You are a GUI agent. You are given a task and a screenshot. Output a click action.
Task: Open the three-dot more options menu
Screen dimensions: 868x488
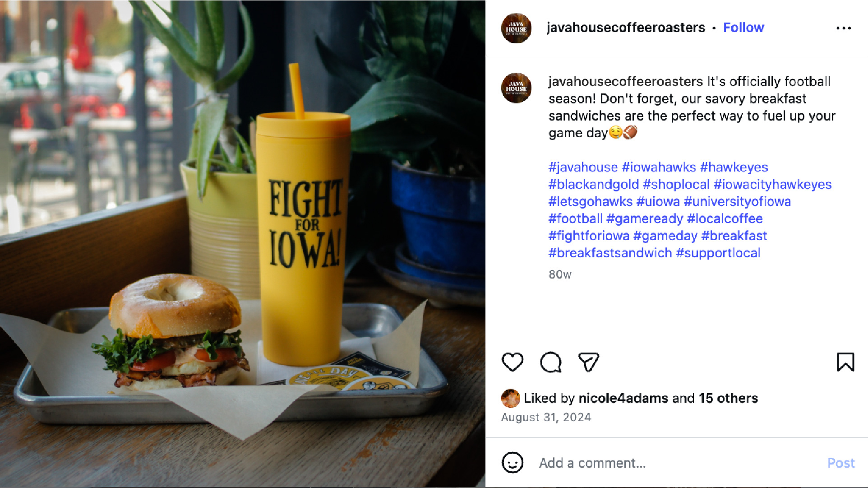point(843,28)
